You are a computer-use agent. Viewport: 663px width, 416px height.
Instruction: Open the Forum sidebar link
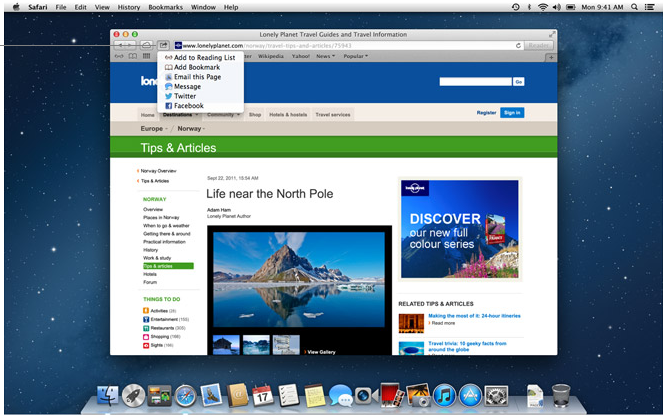pos(150,282)
